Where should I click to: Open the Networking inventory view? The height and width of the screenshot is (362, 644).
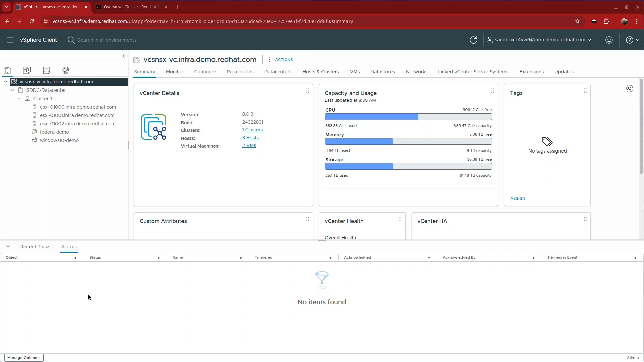pos(66,70)
